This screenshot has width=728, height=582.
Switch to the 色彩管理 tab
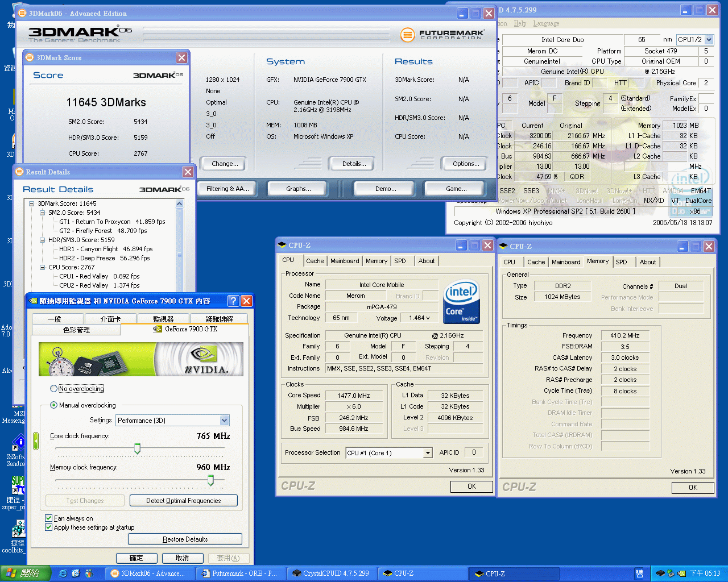coord(76,330)
